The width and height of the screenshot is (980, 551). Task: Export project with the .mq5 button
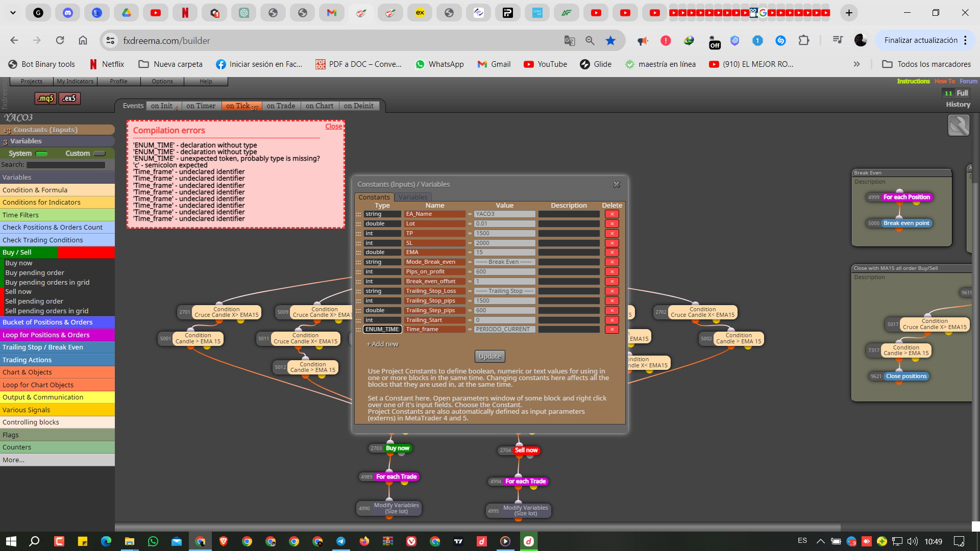pos(45,98)
